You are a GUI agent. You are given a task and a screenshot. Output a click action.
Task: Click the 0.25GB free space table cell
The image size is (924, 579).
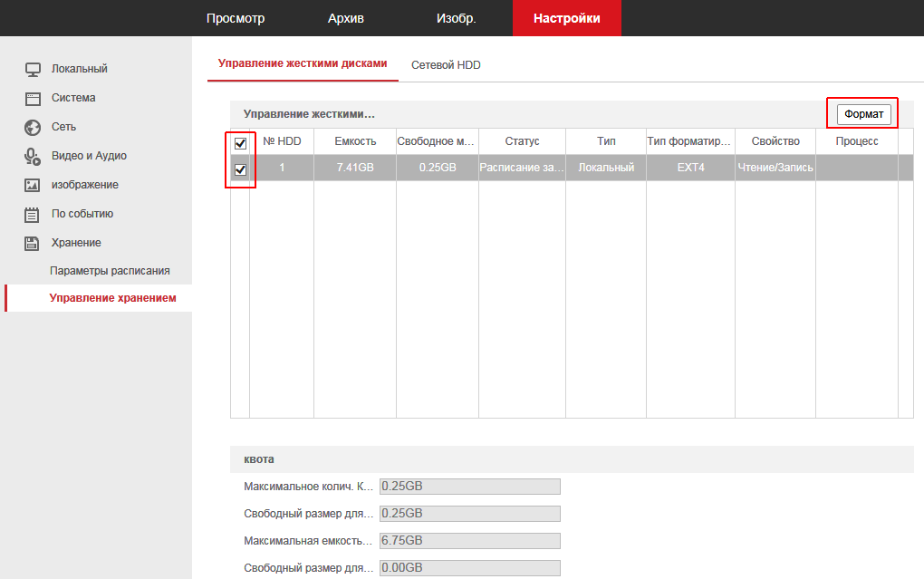click(x=438, y=168)
